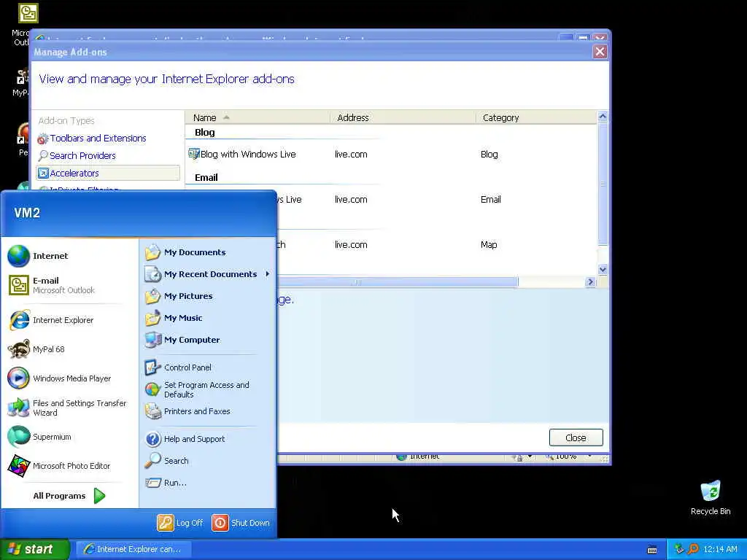Click the Email group header
This screenshot has height=560, width=747.
coord(206,178)
